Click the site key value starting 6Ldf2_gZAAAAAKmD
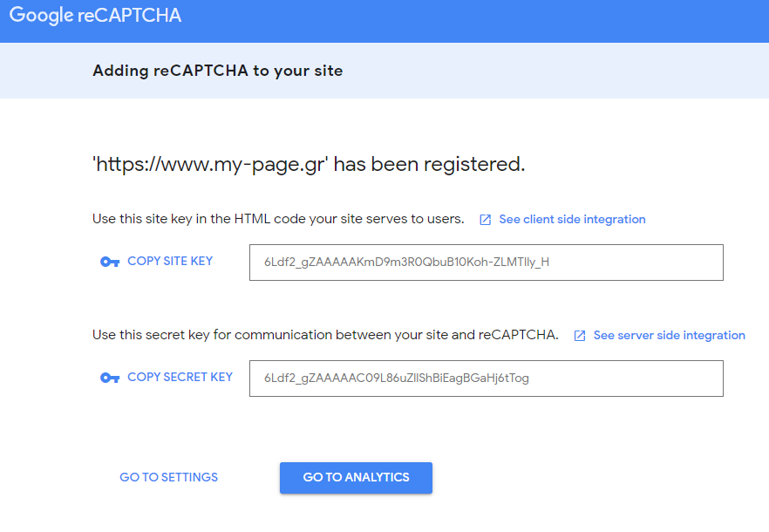 (x=406, y=262)
